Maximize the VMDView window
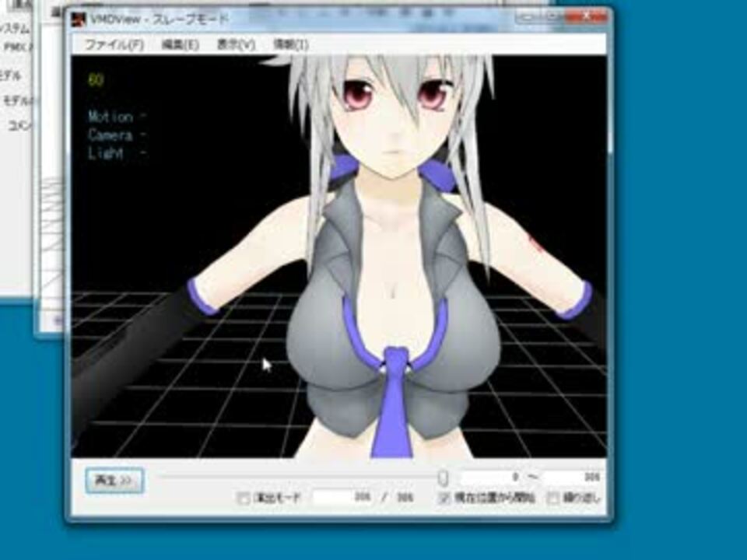This screenshot has width=747, height=560. point(552,17)
